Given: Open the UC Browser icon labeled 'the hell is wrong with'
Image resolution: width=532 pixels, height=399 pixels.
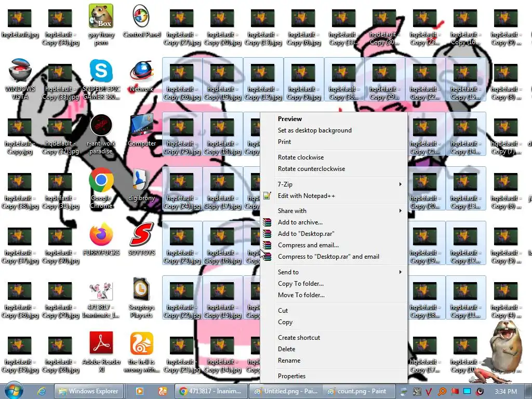Looking at the screenshot, I should coord(141,352).
